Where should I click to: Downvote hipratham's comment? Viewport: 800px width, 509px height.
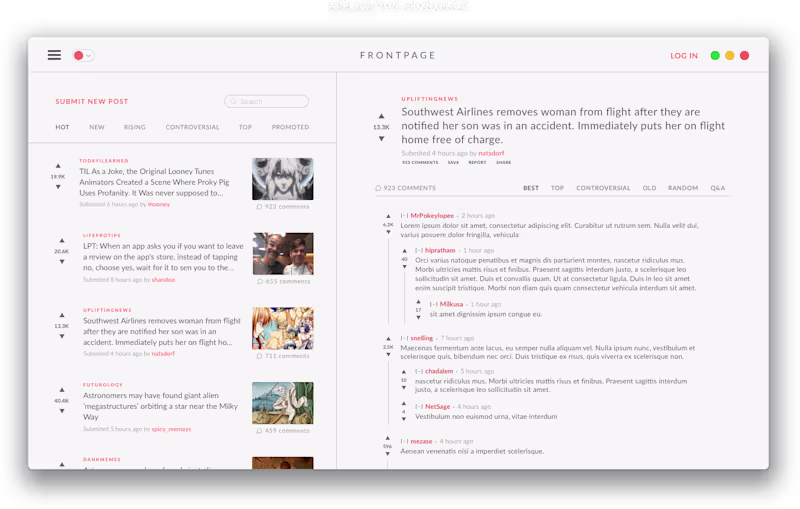point(404,267)
